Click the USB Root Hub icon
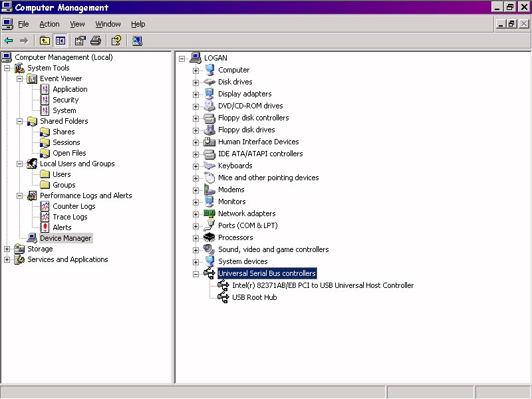532x399 pixels. (x=223, y=297)
